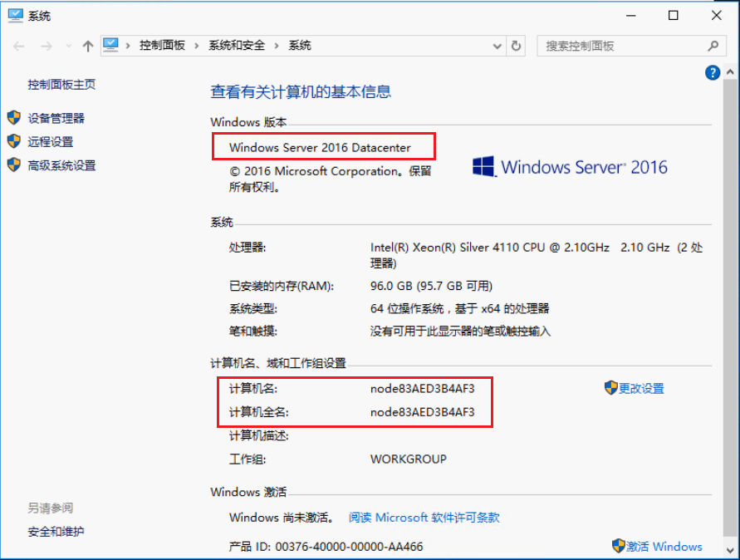Expand chevron after computer icon in address bar
Image resolution: width=740 pixels, height=560 pixels.
128,46
